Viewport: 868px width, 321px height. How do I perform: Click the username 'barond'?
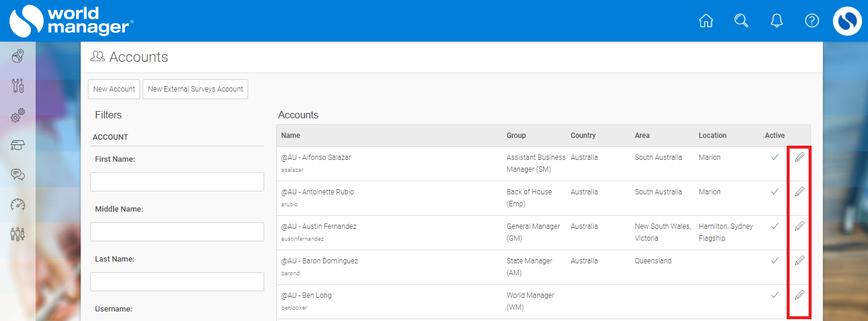click(x=290, y=273)
